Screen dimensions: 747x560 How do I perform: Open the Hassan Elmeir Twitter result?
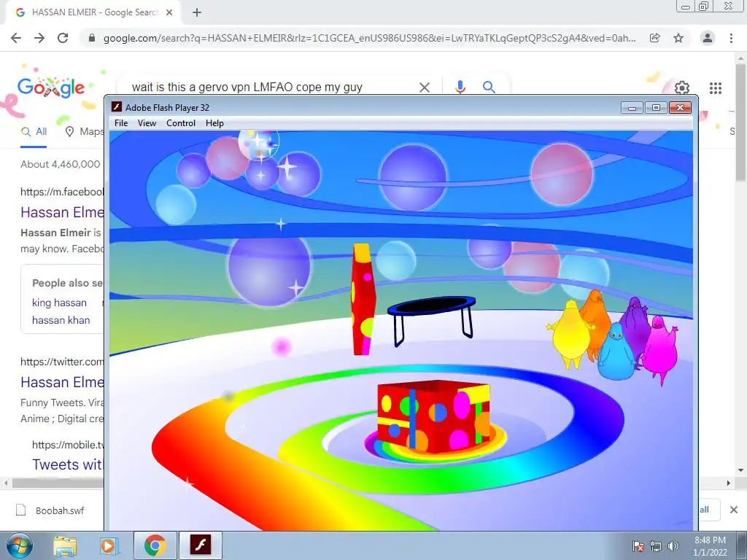[x=62, y=382]
